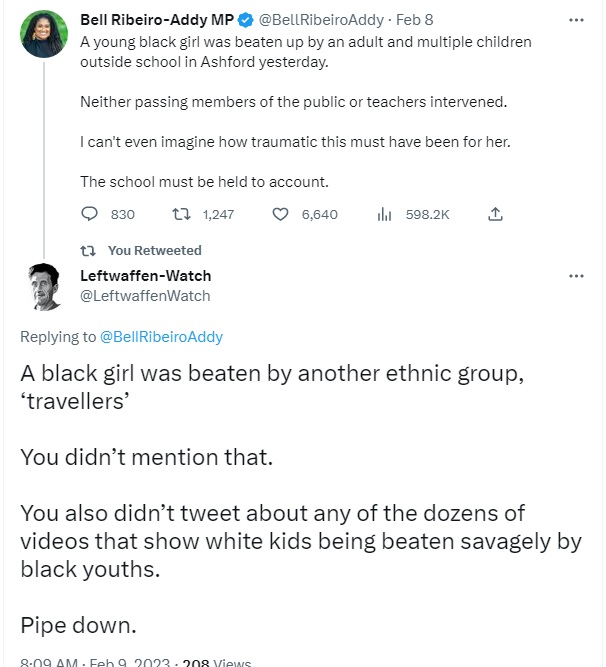The height and width of the screenshot is (667, 606).
Task: Retweet the post with 1,247 retweets
Action: coord(183,214)
